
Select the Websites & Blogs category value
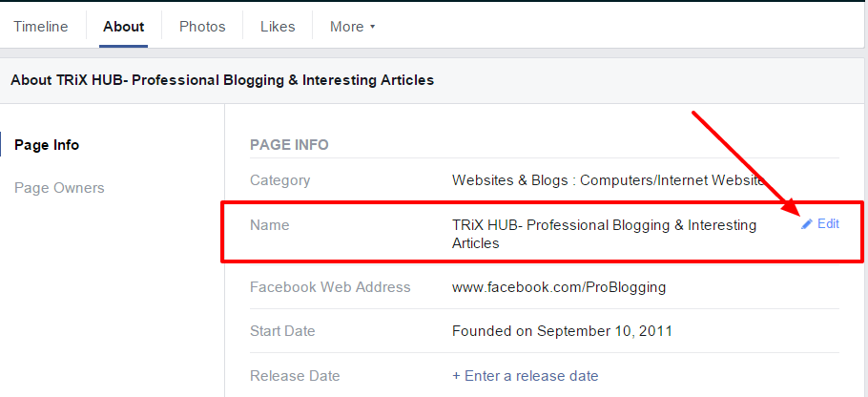coord(608,180)
